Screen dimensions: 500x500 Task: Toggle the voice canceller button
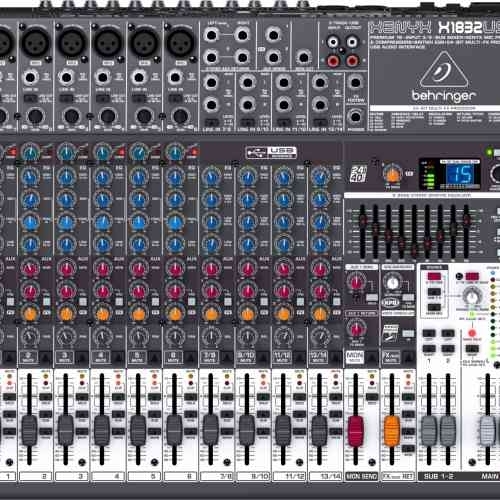(408, 333)
